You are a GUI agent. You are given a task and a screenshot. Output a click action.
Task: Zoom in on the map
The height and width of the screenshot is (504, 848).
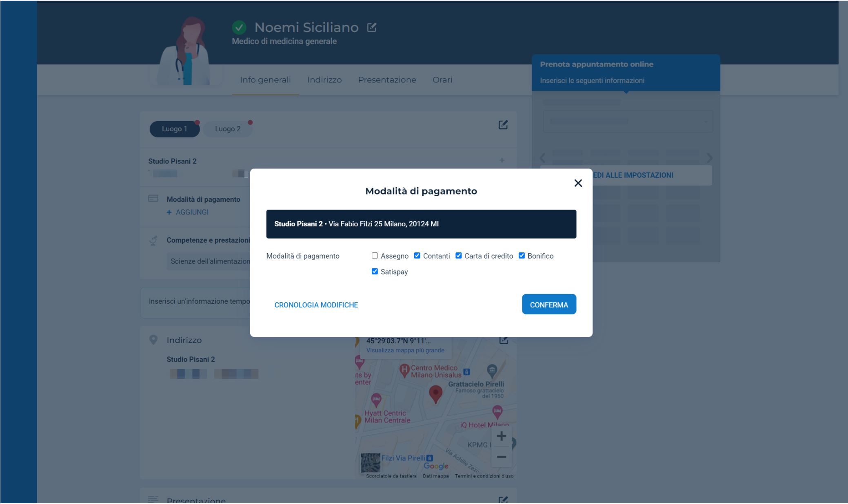pos(501,436)
